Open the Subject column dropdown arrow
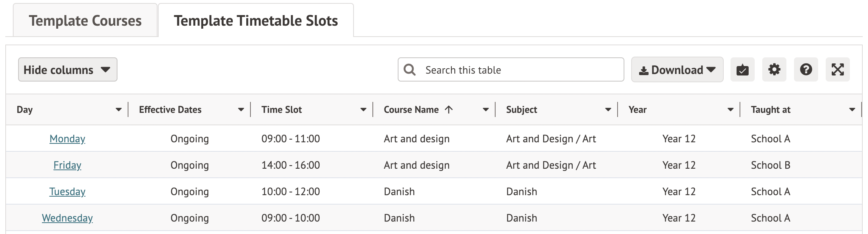Screen dimensions: 868x234 pos(608,110)
